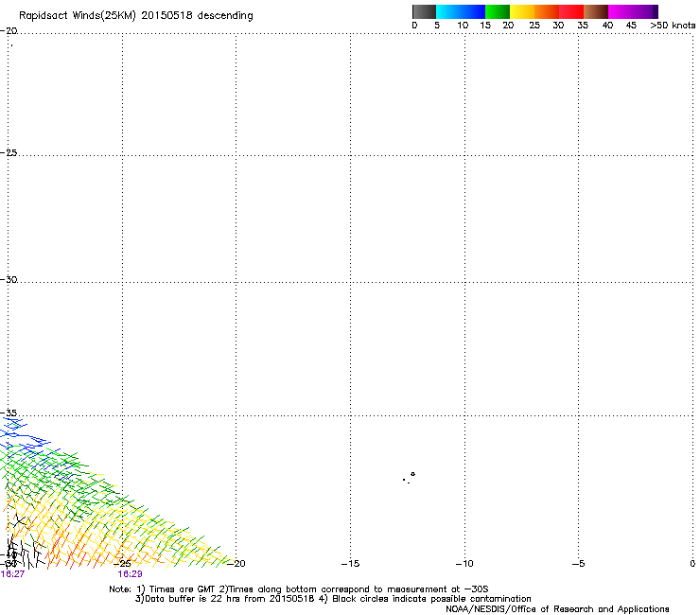The height and width of the screenshot is (615, 700).
Task: Click the magenta 40-45 knots color segment
Action: pyautogui.click(x=621, y=11)
